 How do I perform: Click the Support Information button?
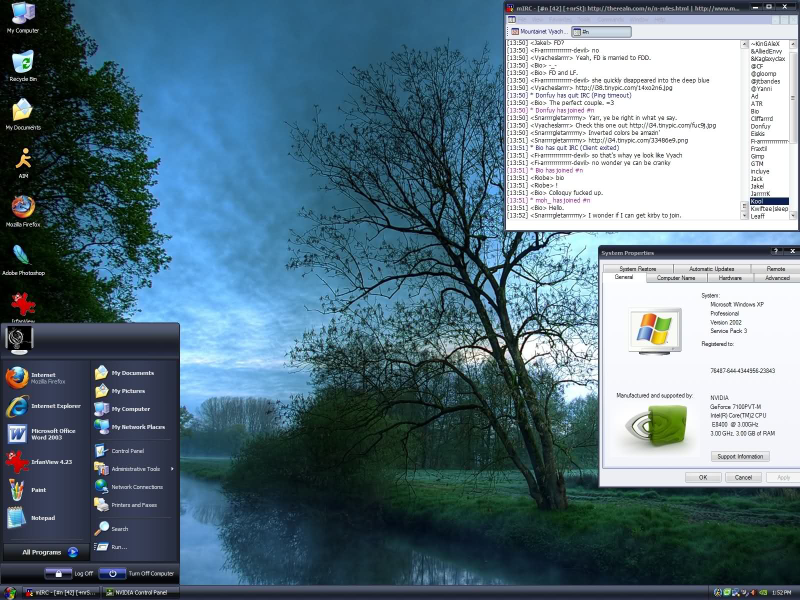[740, 457]
